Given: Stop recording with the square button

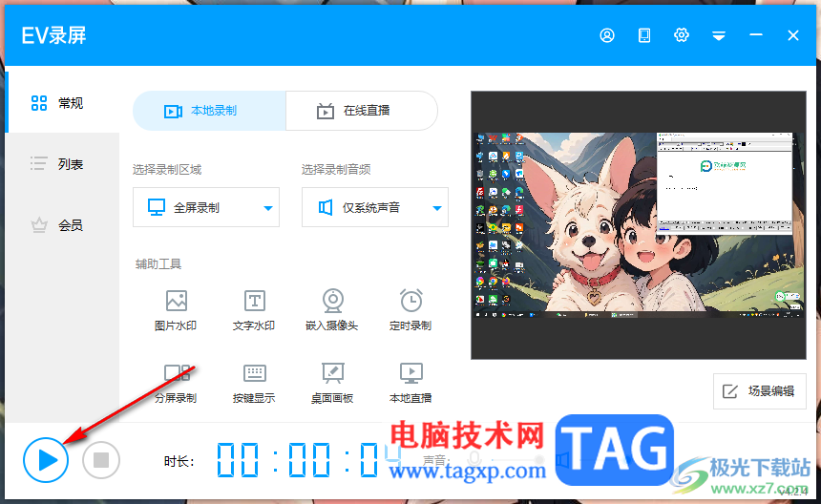Looking at the screenshot, I should coord(101,460).
